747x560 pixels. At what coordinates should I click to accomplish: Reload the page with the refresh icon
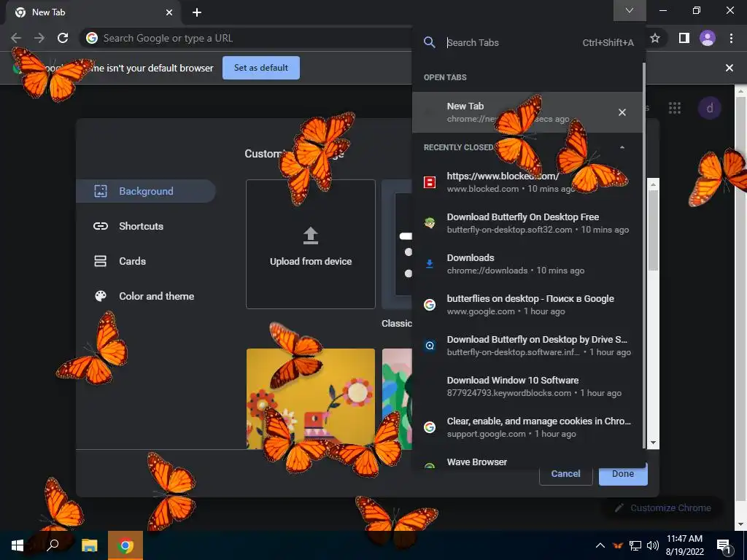click(63, 38)
